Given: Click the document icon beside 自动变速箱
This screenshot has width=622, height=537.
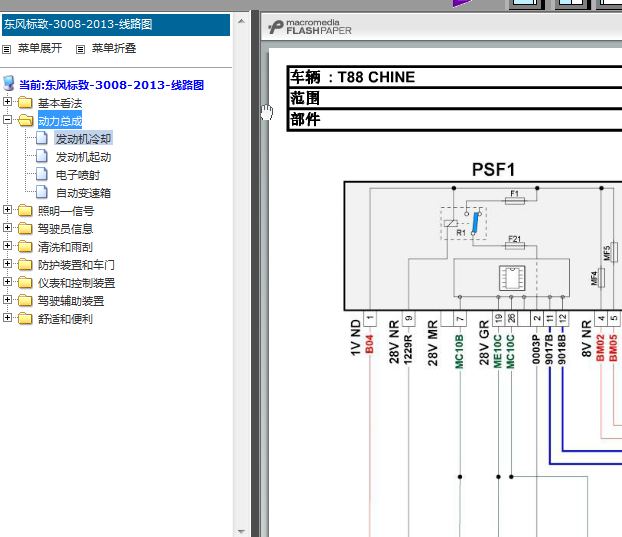Looking at the screenshot, I should coord(42,192).
